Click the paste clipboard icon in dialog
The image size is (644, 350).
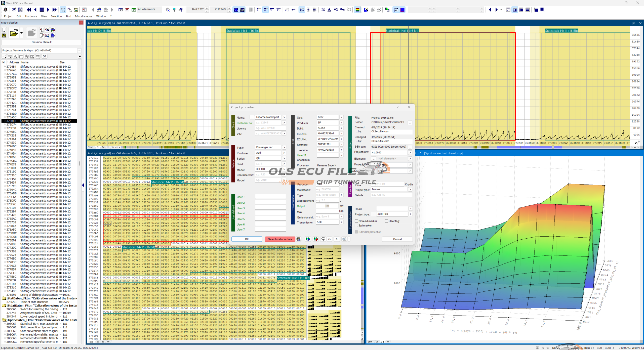point(298,239)
